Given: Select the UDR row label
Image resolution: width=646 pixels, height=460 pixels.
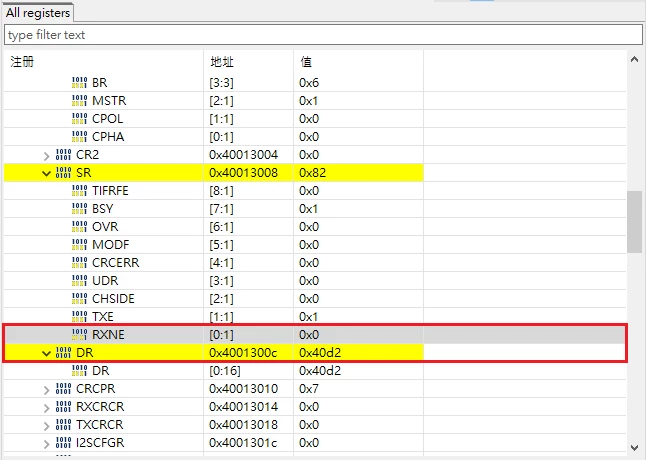Looking at the screenshot, I should point(105,280).
